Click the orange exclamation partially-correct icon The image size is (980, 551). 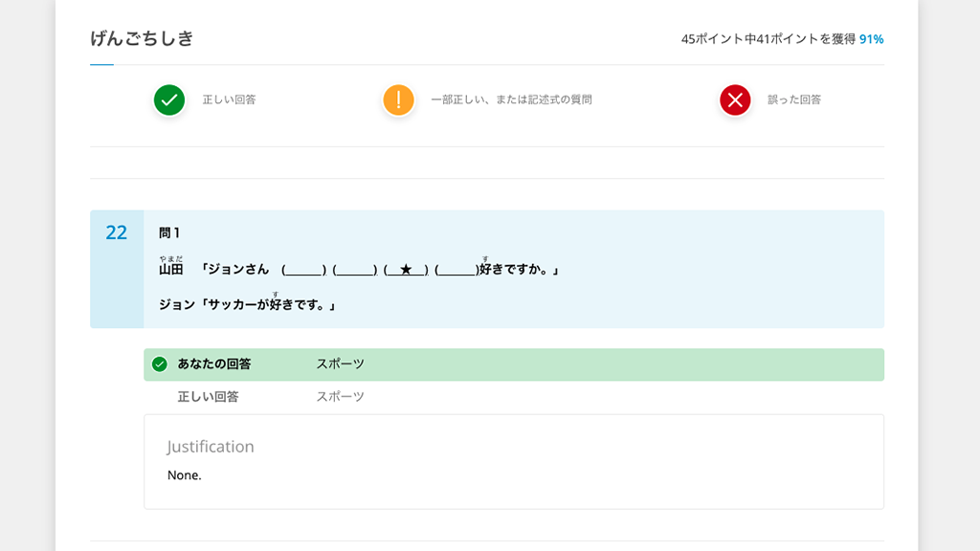[x=398, y=99]
